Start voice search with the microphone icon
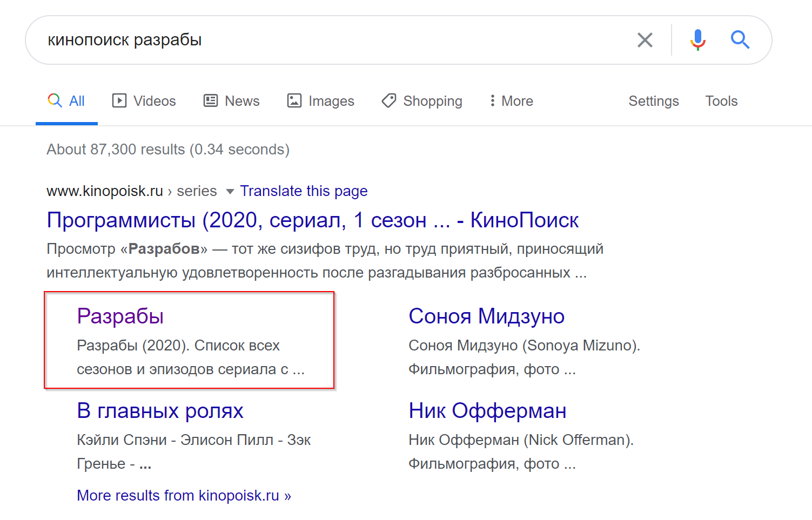Viewport: 812px width, 520px height. pyautogui.click(x=697, y=40)
